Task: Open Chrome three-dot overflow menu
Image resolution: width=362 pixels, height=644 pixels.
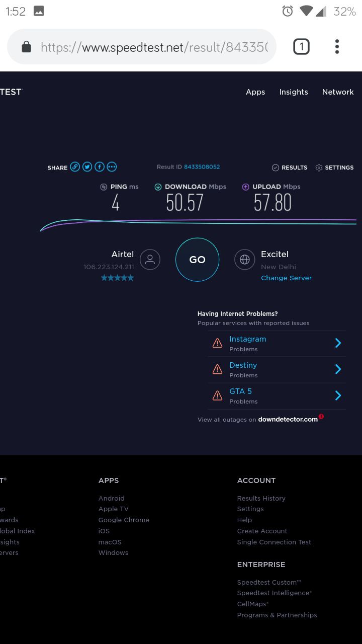Action: click(337, 47)
